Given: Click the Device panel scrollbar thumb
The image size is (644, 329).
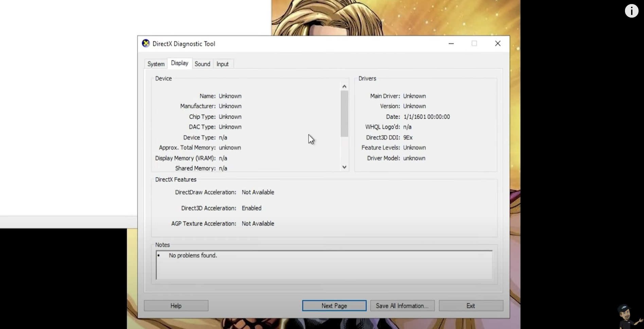Looking at the screenshot, I should [x=344, y=114].
